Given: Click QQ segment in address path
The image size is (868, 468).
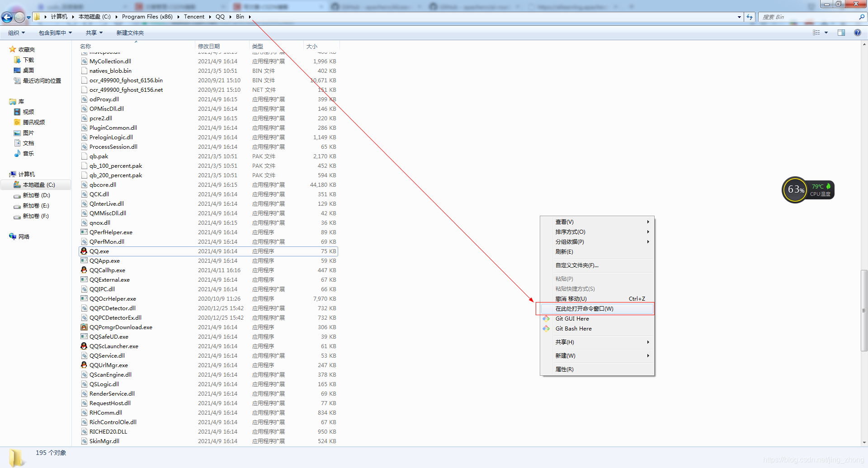Looking at the screenshot, I should click(x=220, y=17).
